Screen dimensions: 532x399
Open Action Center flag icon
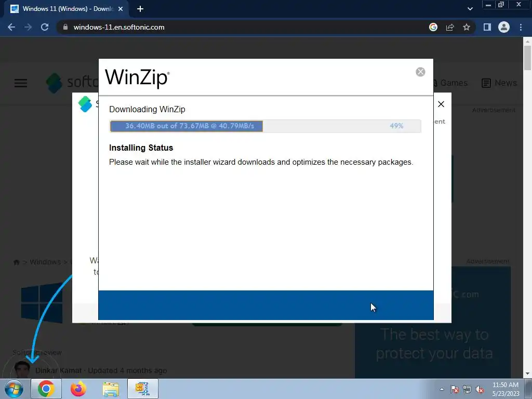pyautogui.click(x=455, y=389)
